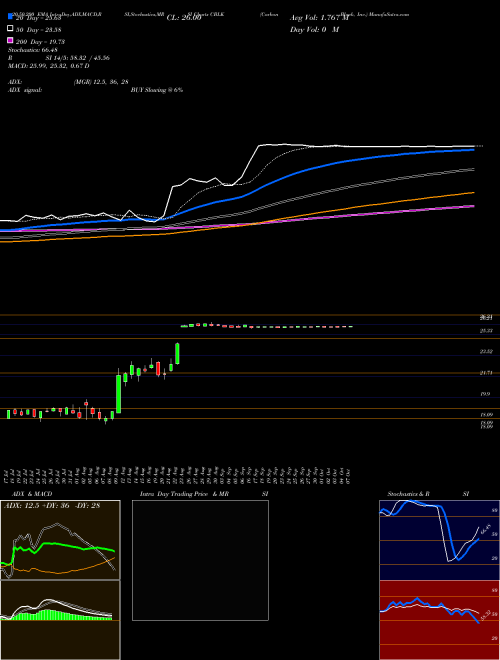Click the 'MACD: 23.99, 23.32, 0.67 D' readout
This screenshot has height=660, width=500.
(49, 66)
